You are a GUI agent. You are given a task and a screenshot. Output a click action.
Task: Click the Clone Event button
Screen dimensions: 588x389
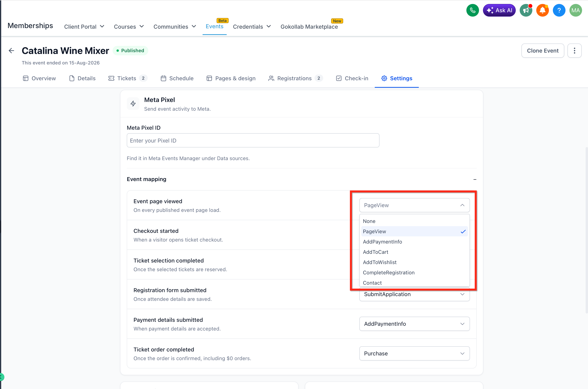pyautogui.click(x=543, y=51)
